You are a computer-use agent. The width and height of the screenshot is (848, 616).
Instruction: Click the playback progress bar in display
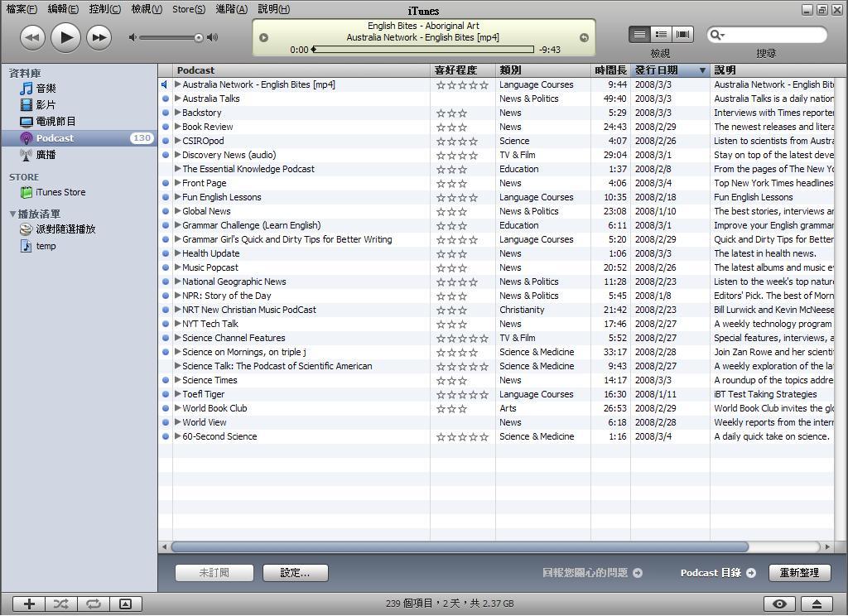[422, 50]
